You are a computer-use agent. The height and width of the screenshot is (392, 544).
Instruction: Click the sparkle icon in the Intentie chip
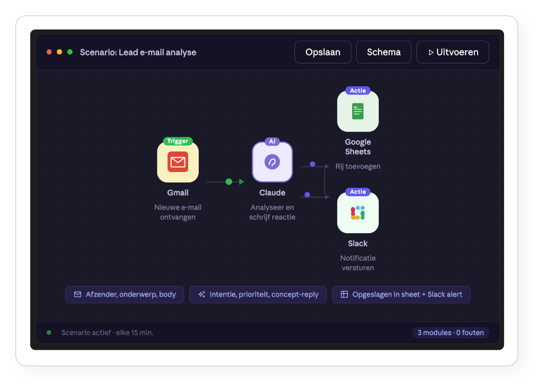click(x=201, y=294)
